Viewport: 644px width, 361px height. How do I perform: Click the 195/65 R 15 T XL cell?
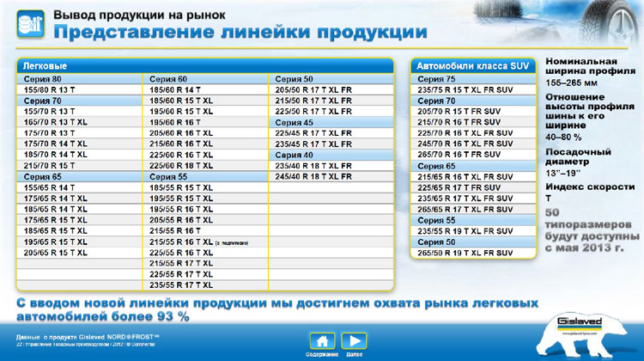pyautogui.click(x=79, y=242)
